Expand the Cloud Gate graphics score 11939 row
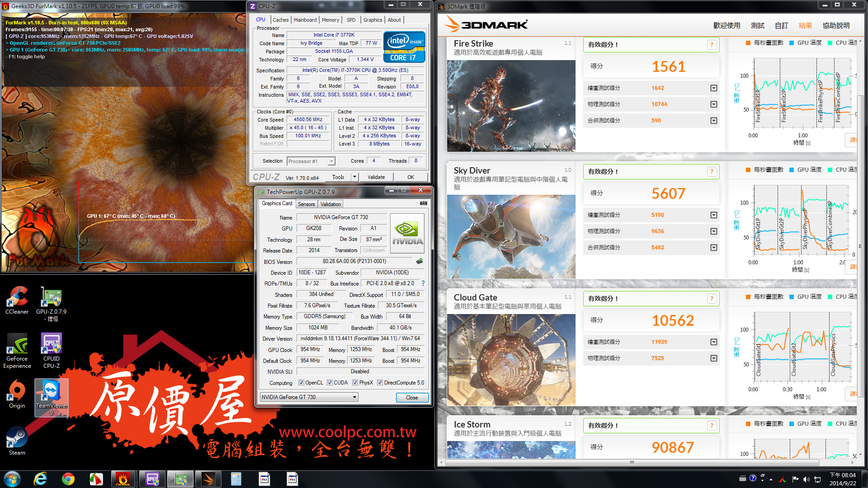 (x=713, y=342)
